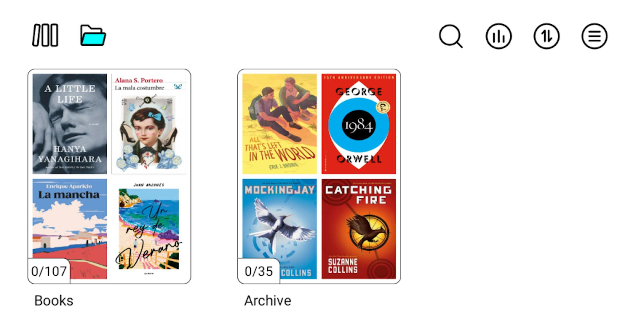The height and width of the screenshot is (334, 644).
Task: Click Suzanne Collins name on Catching Fire
Action: 343,266
